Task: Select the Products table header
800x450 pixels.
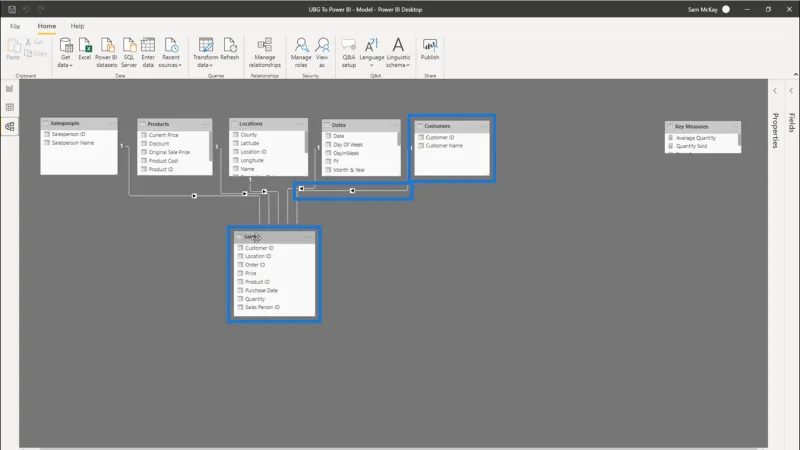Action: [174, 124]
